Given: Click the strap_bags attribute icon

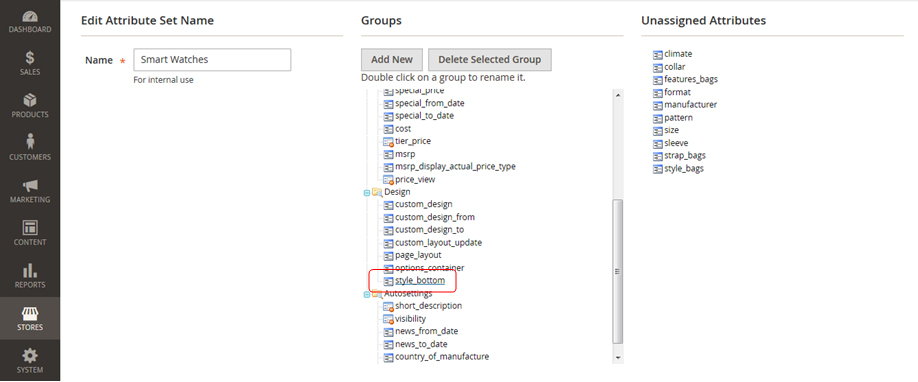Looking at the screenshot, I should pos(657,156).
